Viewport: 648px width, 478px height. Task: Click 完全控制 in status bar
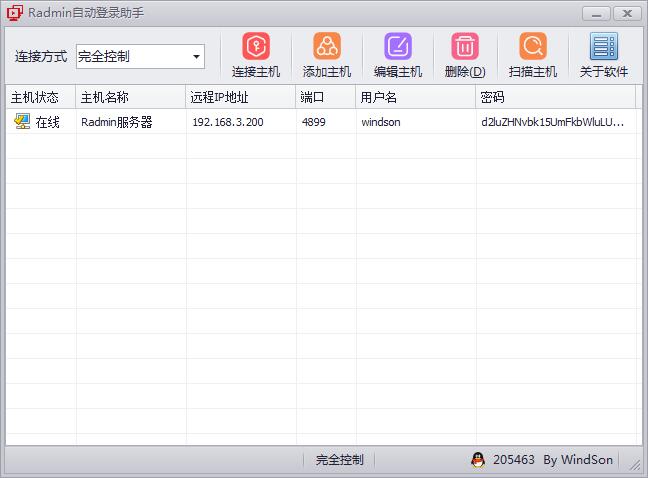click(x=339, y=460)
